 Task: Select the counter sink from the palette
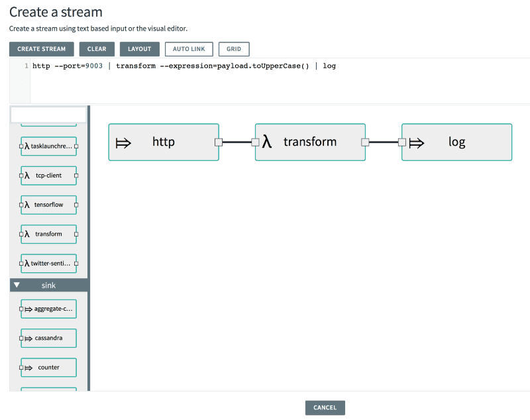48,367
